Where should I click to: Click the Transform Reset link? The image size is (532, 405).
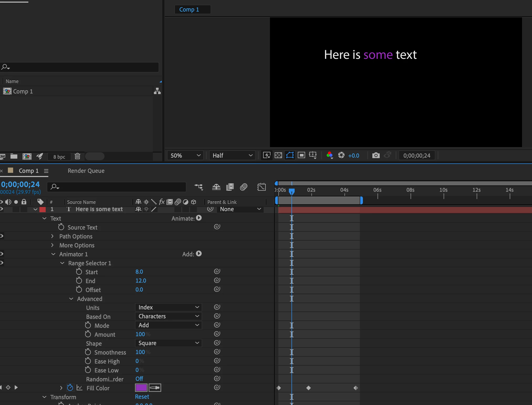(142, 397)
